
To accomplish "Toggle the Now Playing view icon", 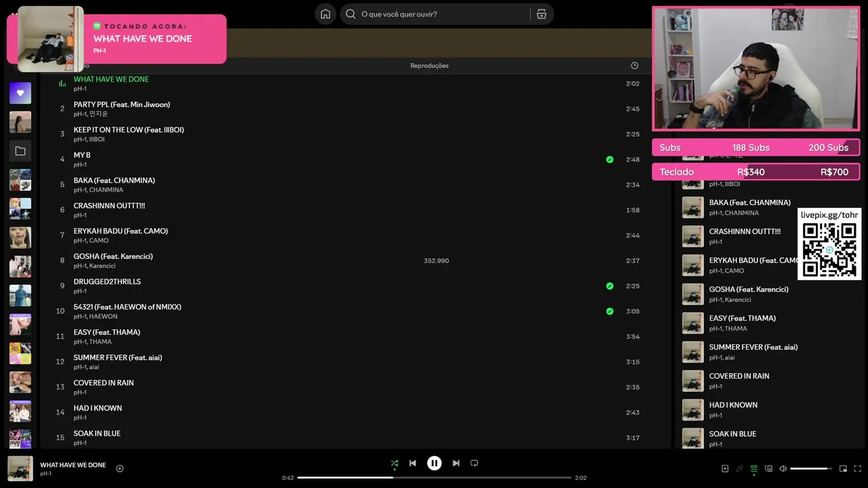I will [725, 468].
